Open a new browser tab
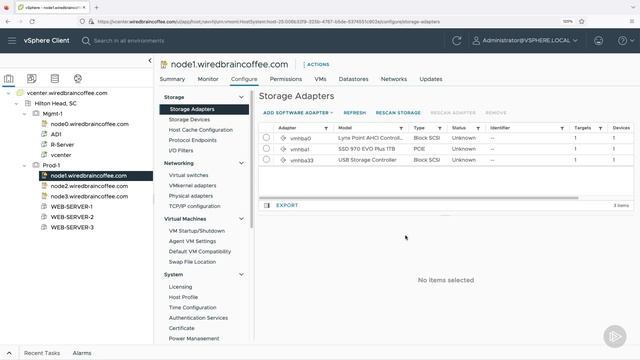The height and width of the screenshot is (360, 640). coord(96,7)
